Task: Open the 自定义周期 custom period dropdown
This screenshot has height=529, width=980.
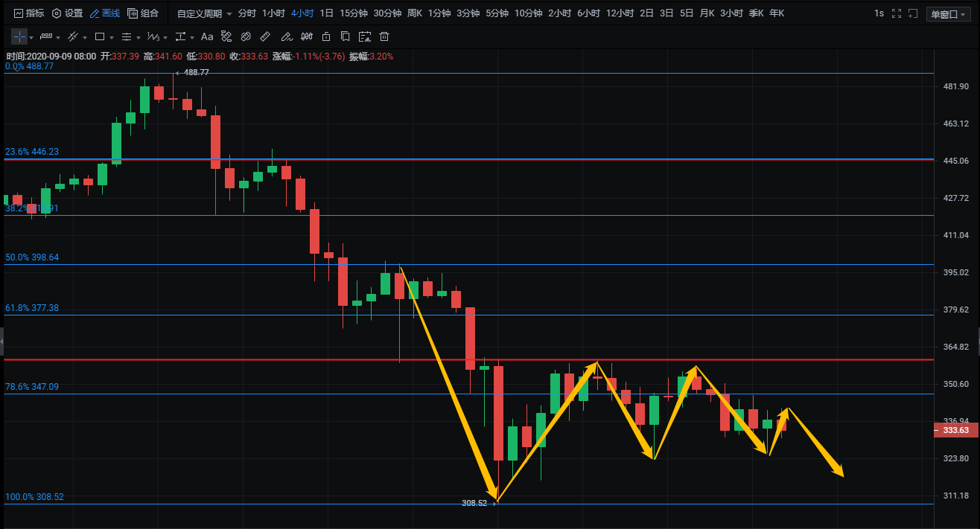Action: [204, 13]
